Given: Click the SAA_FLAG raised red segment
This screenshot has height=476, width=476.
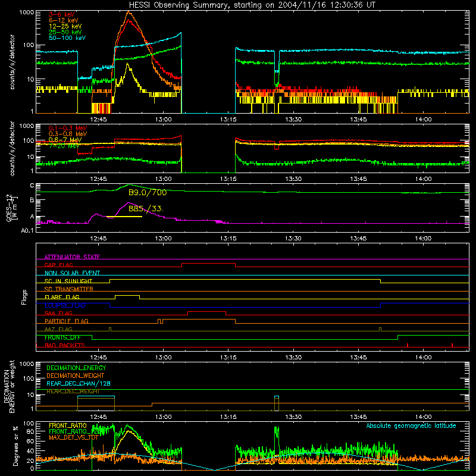Looking at the screenshot, I should pyautogui.click(x=206, y=312).
